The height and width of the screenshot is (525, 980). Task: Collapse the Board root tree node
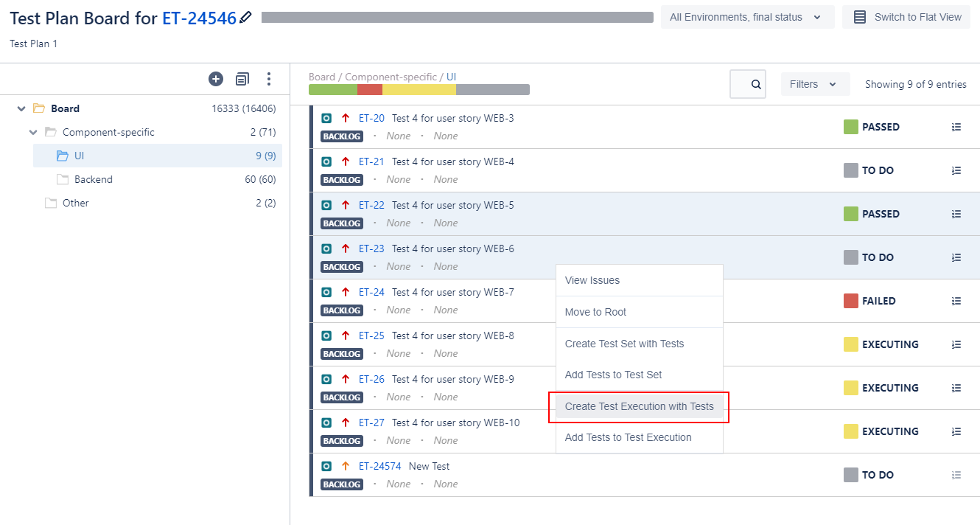click(x=21, y=108)
